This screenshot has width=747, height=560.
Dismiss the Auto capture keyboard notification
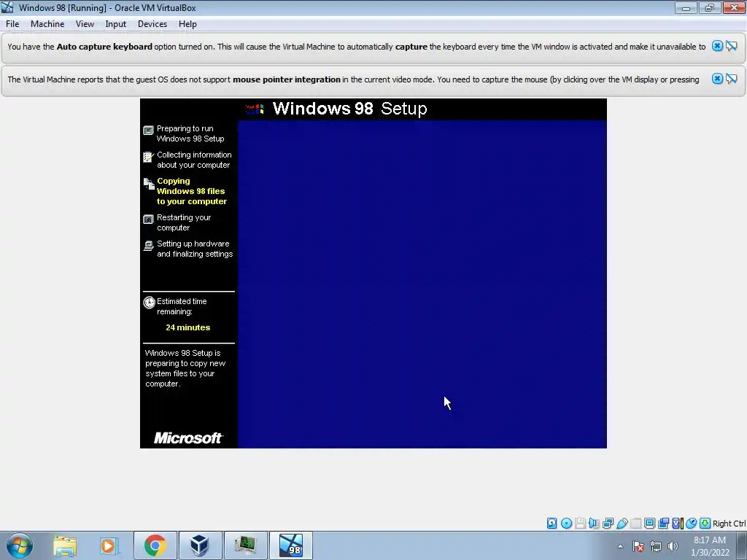(717, 46)
